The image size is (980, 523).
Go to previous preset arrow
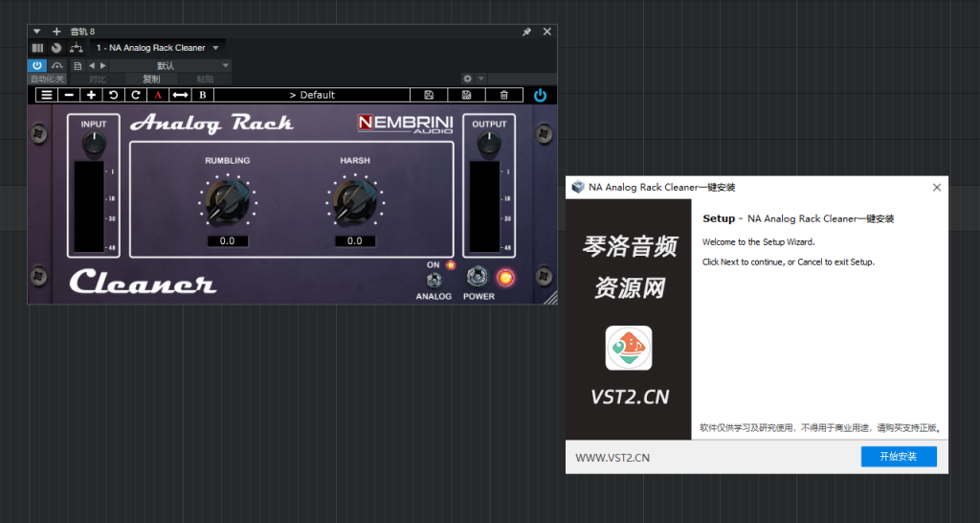tap(92, 66)
